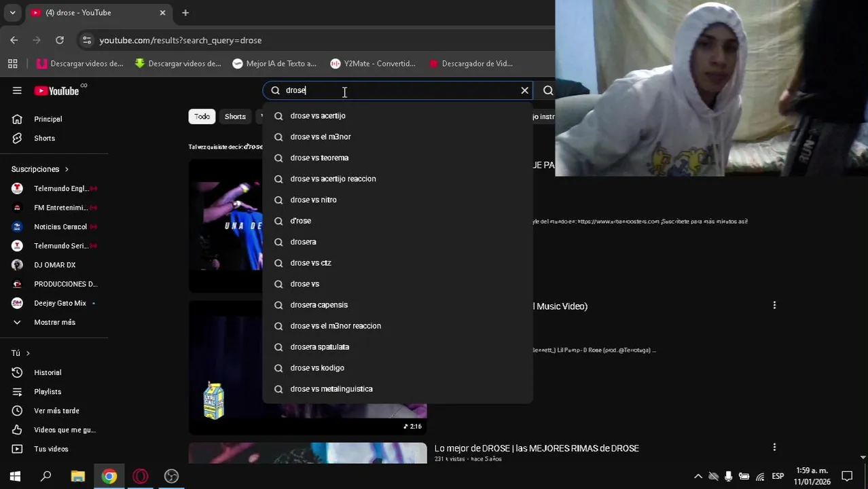Choose suggestion "drose vs acertijo reaccion"
868x489 pixels.
pos(397,179)
